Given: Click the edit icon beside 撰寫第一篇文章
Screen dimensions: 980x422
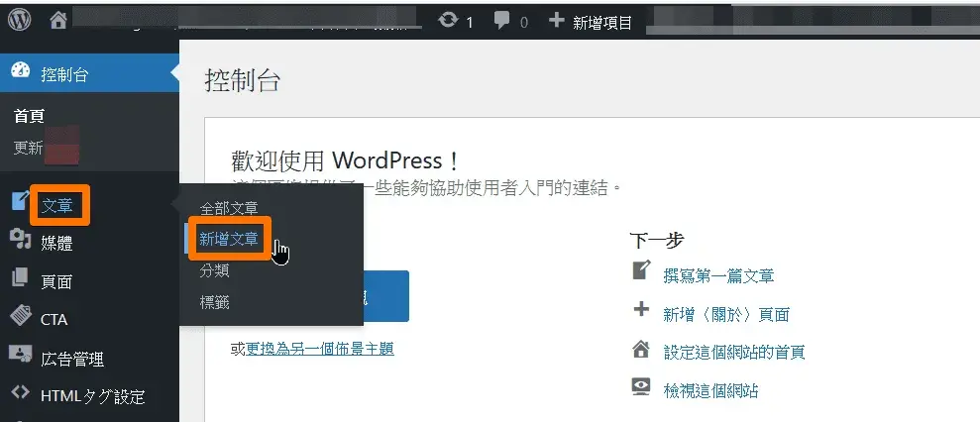Looking at the screenshot, I should coord(641,270).
